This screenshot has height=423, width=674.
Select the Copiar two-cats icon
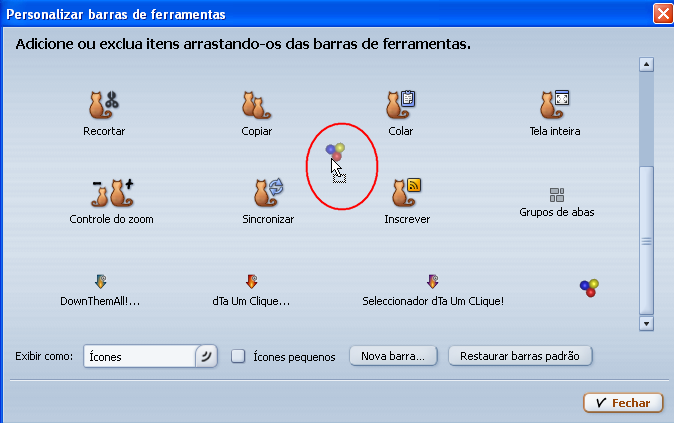[x=256, y=105]
